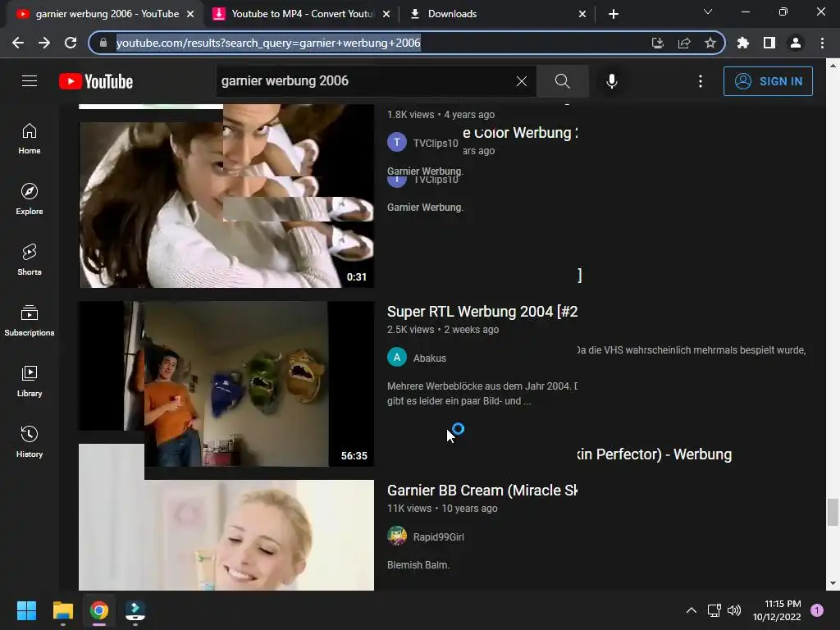Open the TVClips10 channel name
The width and height of the screenshot is (840, 630).
point(436,143)
